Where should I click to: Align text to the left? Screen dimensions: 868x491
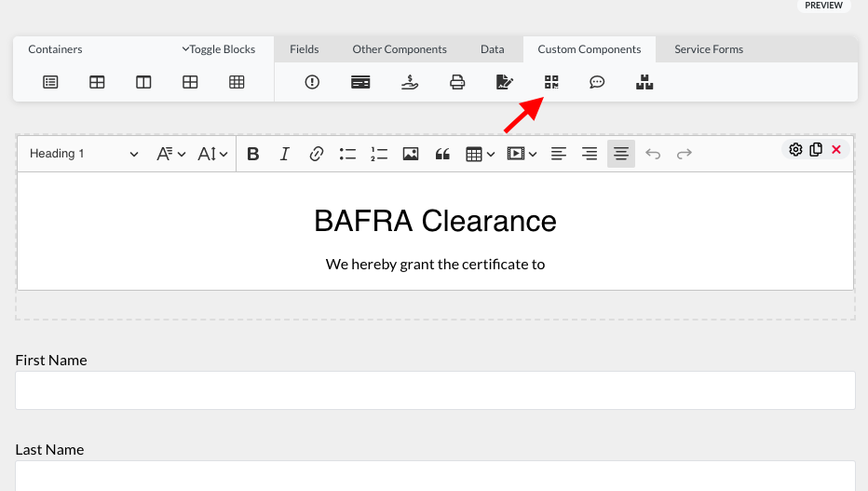coord(559,154)
